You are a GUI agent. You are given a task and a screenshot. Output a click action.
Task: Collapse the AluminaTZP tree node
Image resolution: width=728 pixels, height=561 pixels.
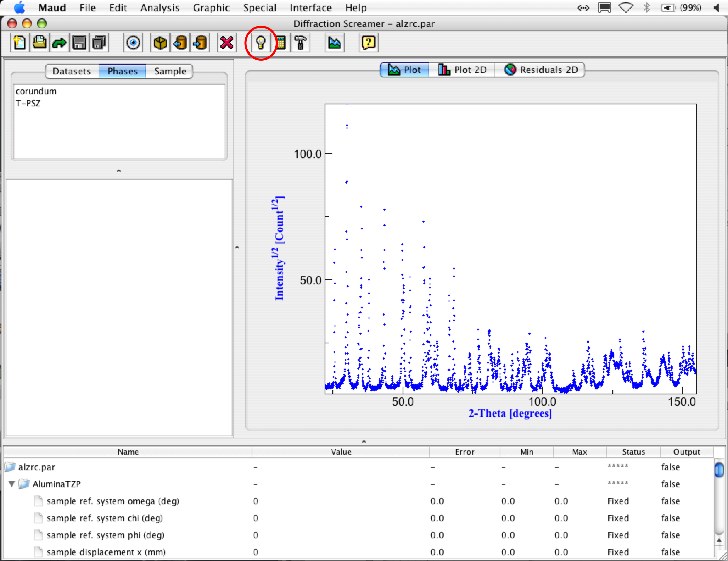pos(12,484)
